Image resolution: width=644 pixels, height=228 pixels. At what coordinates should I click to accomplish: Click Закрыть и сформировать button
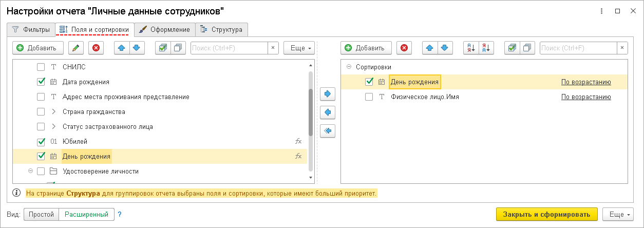pyautogui.click(x=546, y=214)
